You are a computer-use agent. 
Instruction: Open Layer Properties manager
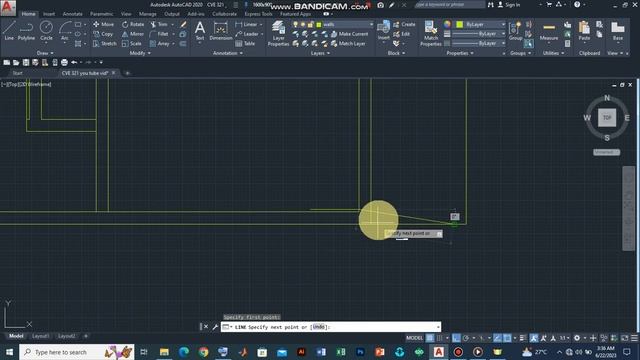[278, 33]
